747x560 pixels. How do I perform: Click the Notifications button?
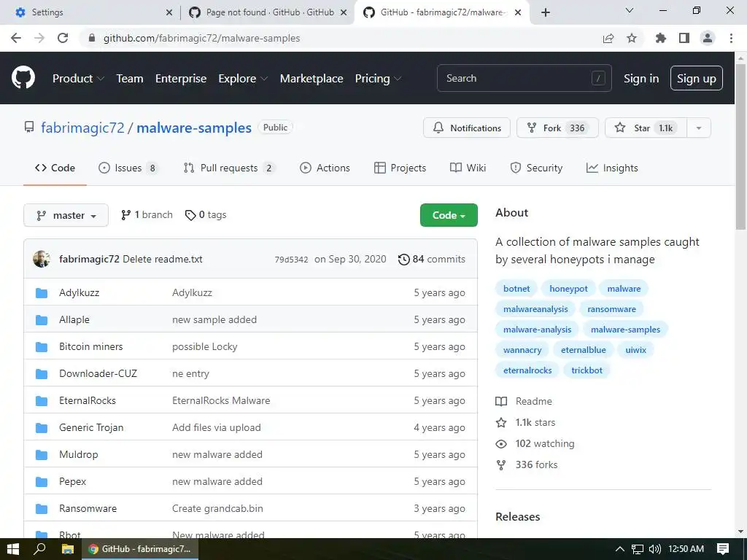pyautogui.click(x=467, y=128)
